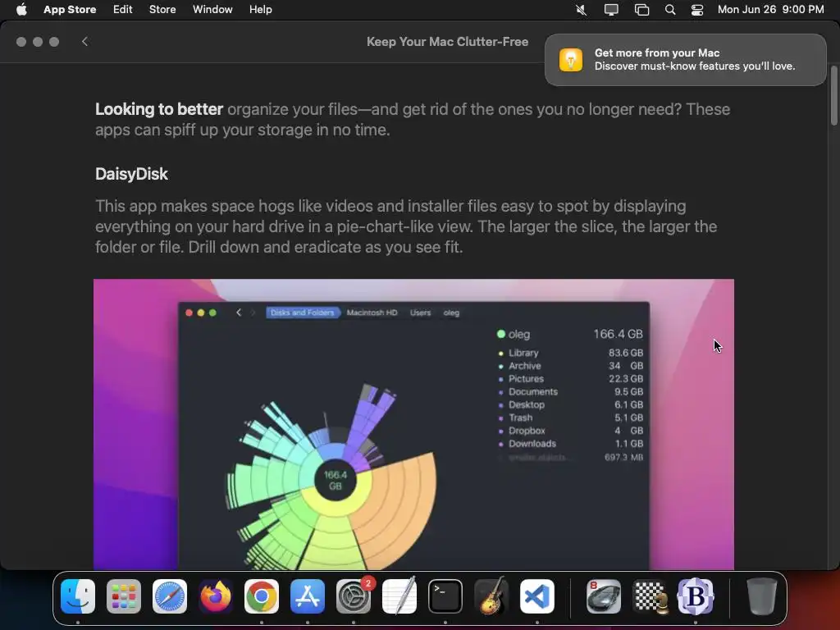Screen dimensions: 840x630
Task: Click the DaisyDisk screenshot image
Action: click(x=413, y=424)
